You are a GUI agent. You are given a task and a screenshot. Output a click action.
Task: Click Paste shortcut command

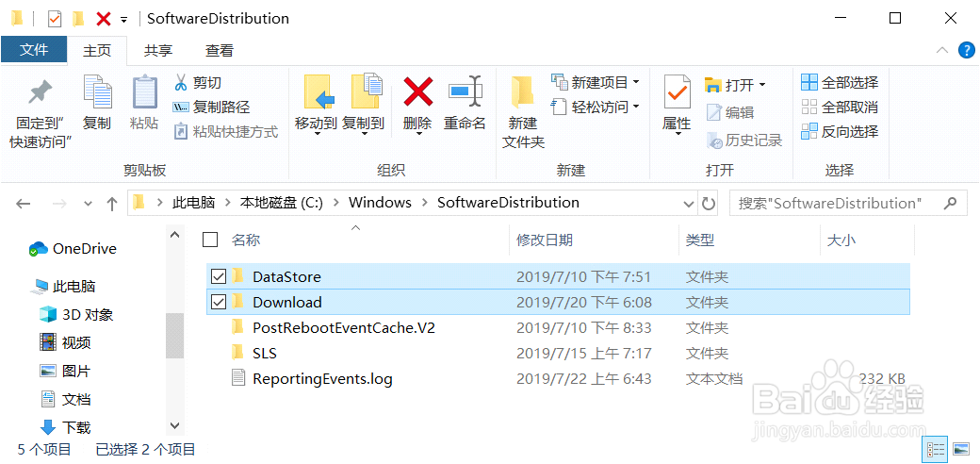point(225,132)
